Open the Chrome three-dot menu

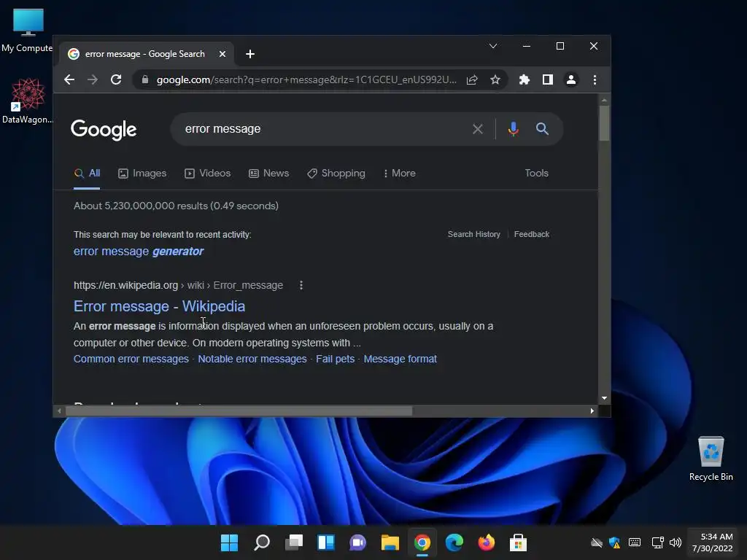click(595, 79)
